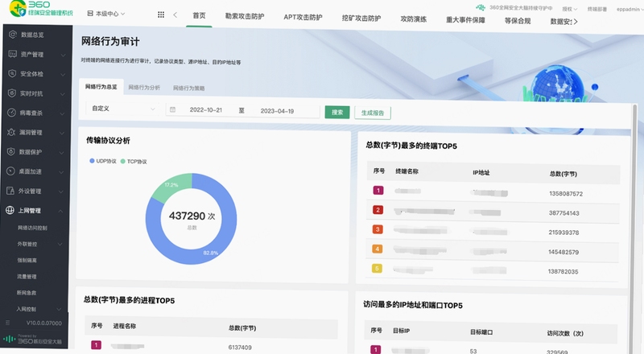644x354 pixels.
Task: Expand the 病毒查杀 chevron
Action: (x=62, y=113)
